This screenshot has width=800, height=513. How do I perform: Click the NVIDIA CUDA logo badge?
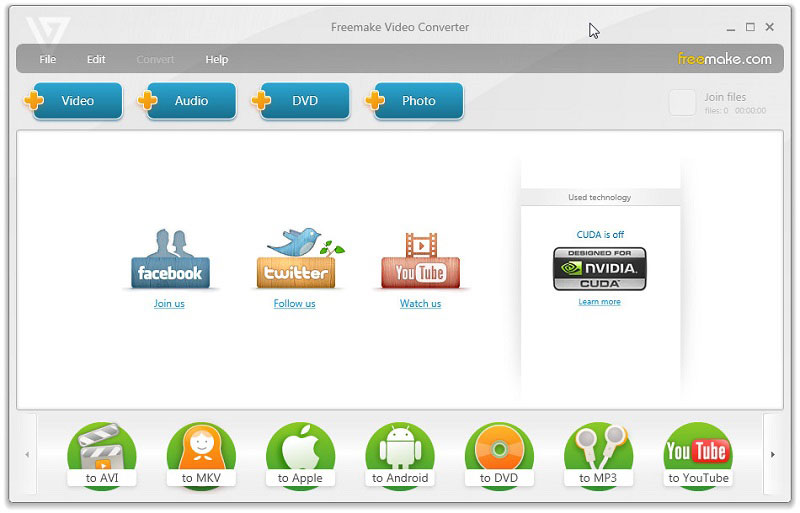(x=599, y=269)
